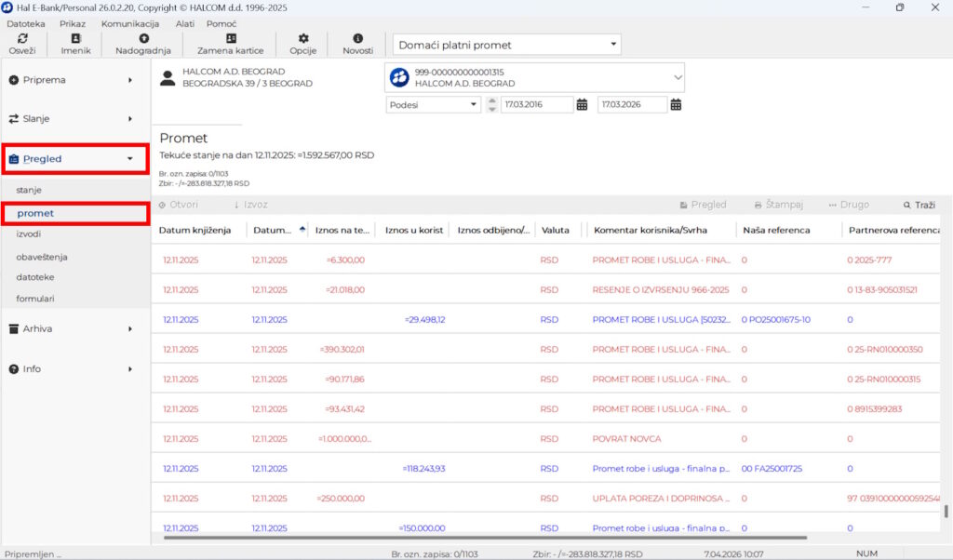Click the Novosti news info icon
This screenshot has height=560, width=953.
pyautogui.click(x=357, y=39)
